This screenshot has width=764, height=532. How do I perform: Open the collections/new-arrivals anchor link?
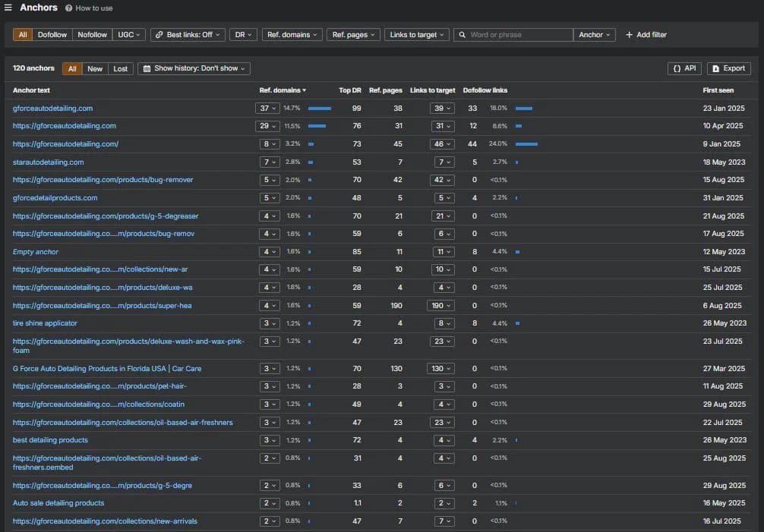click(x=105, y=521)
